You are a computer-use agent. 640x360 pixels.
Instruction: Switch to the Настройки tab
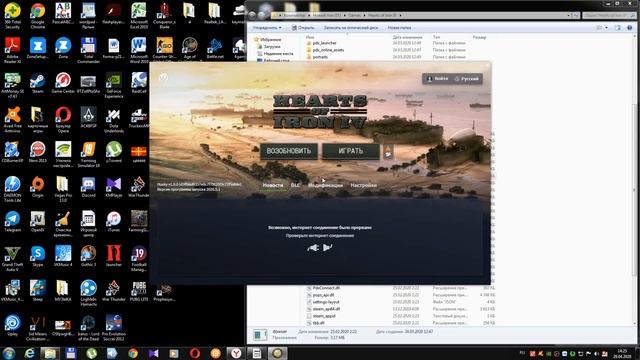point(363,185)
